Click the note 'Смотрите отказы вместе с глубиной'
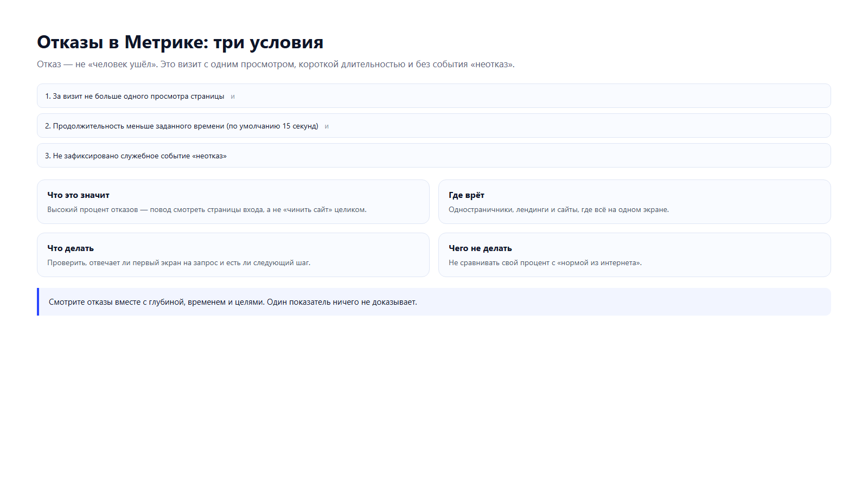 point(434,302)
